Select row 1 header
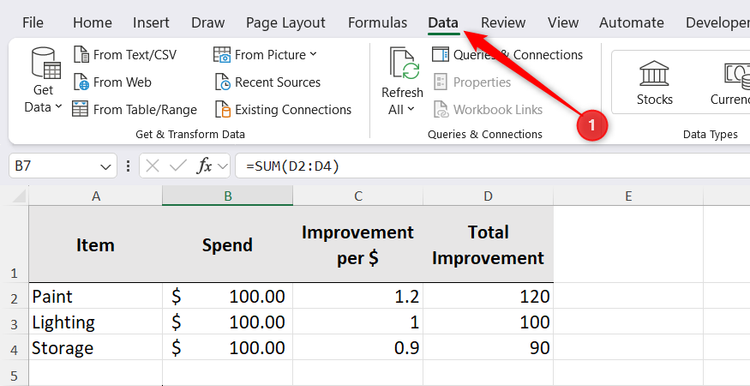The height and width of the screenshot is (386, 750). [x=14, y=244]
